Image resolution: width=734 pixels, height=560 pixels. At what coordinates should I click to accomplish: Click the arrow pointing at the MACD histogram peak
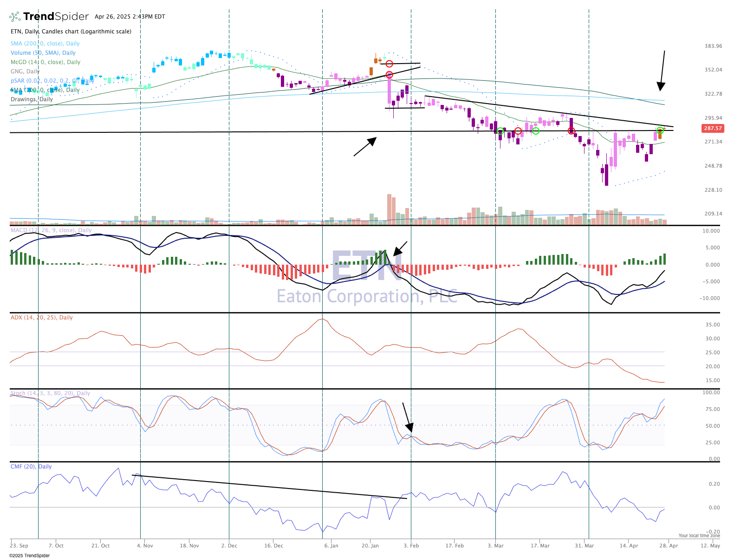(400, 248)
